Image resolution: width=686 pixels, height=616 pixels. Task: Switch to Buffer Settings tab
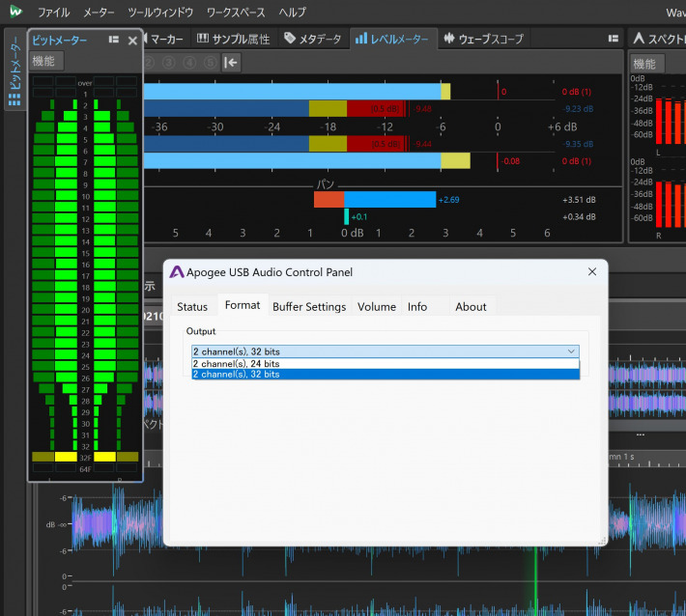(308, 306)
